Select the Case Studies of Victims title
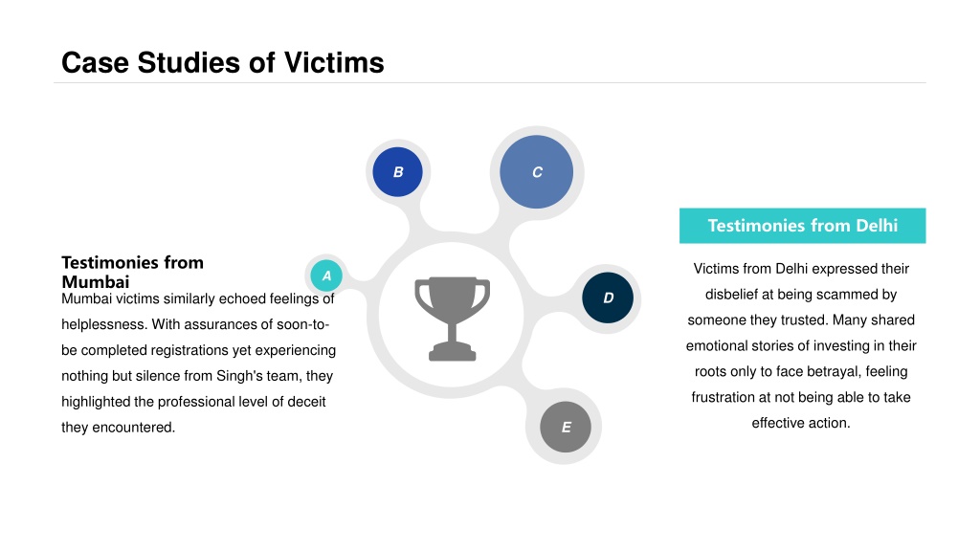 222,62
